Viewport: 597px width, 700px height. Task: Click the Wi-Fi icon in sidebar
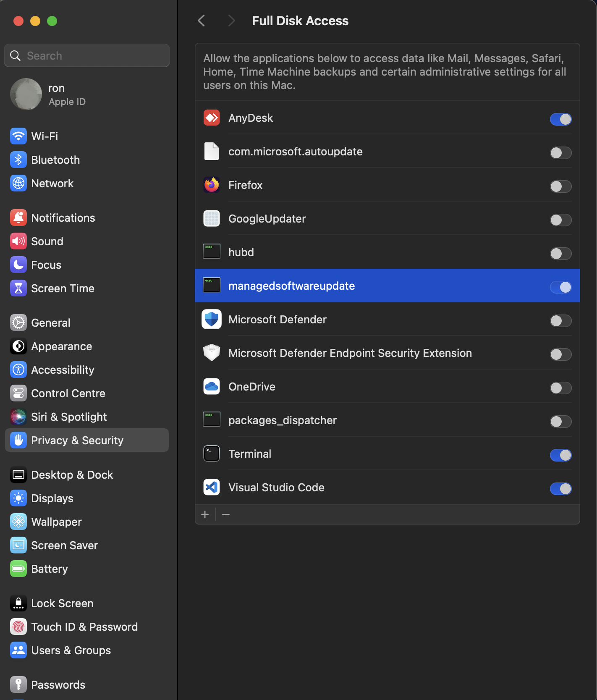pyautogui.click(x=18, y=136)
